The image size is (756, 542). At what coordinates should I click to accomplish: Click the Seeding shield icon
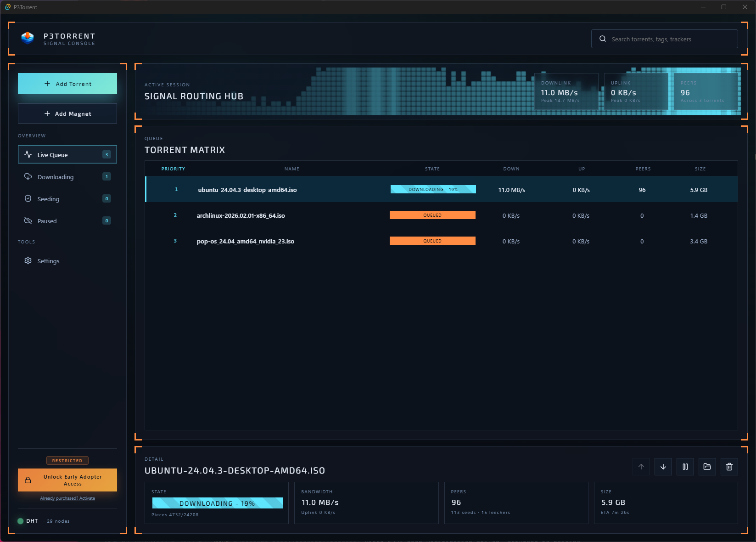point(28,199)
